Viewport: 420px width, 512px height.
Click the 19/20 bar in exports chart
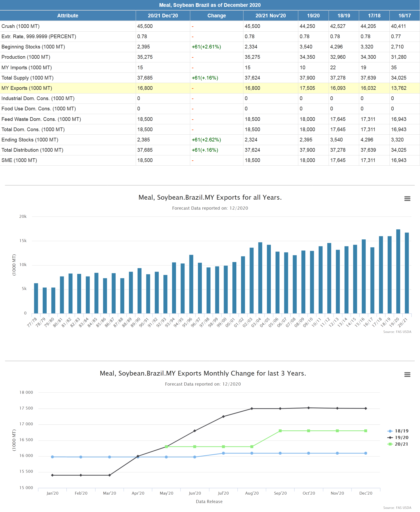[398, 271]
